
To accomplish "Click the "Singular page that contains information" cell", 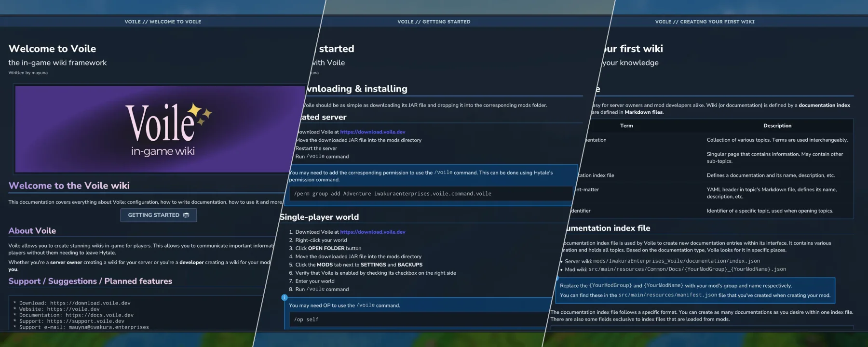I will 775,158.
